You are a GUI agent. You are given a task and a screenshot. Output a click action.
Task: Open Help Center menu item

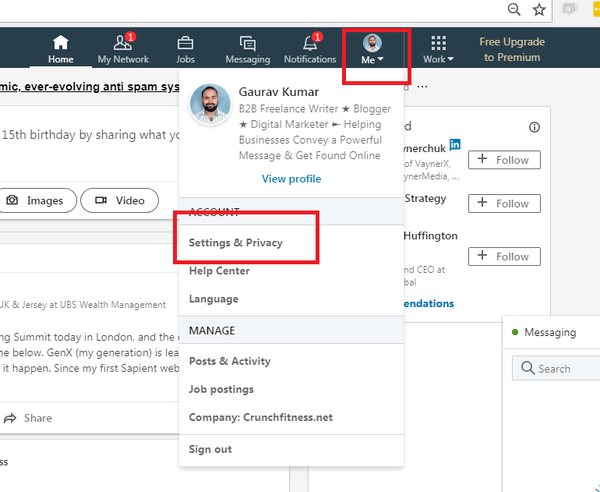click(219, 270)
